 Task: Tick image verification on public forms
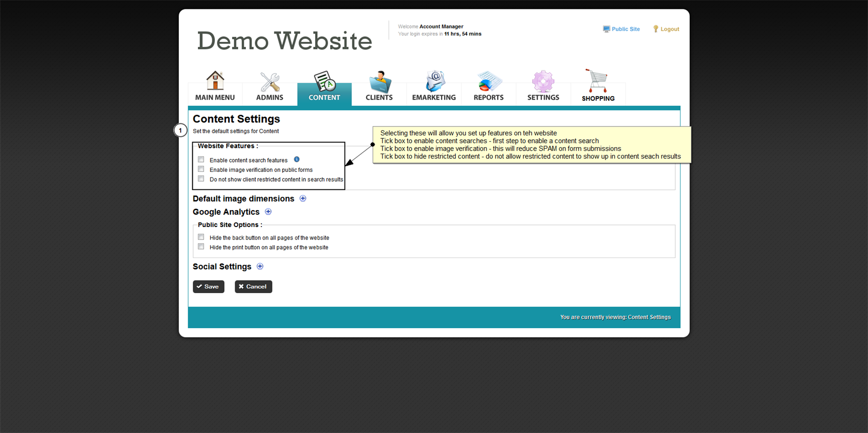(x=201, y=169)
